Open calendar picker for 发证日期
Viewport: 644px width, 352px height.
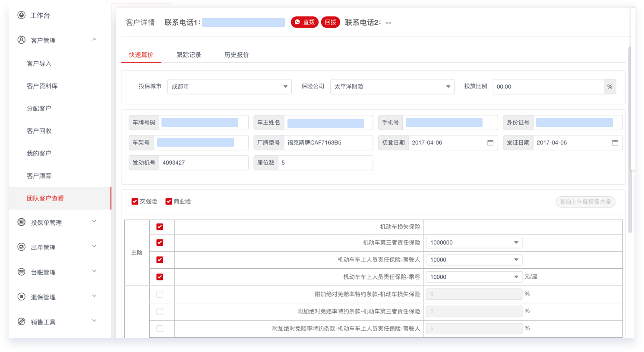[x=615, y=143]
